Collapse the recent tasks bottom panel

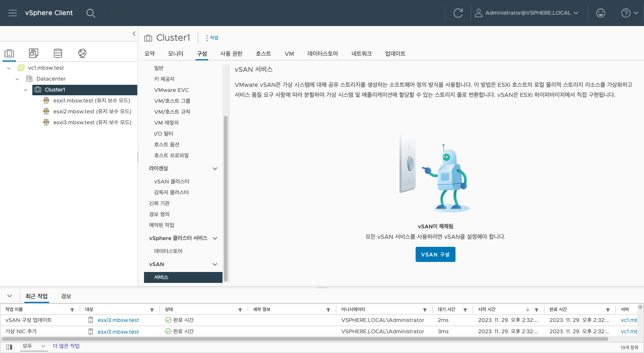(10, 296)
